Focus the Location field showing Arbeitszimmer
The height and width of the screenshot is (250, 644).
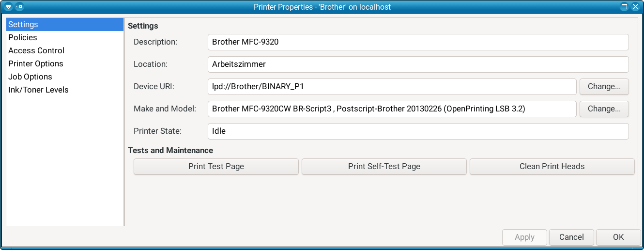tap(418, 64)
